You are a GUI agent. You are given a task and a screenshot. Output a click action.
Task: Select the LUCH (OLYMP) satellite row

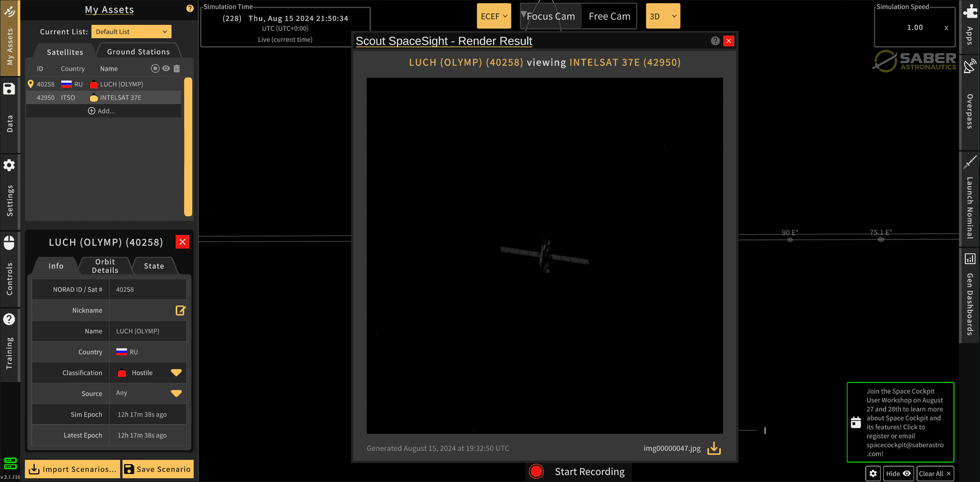click(x=104, y=84)
